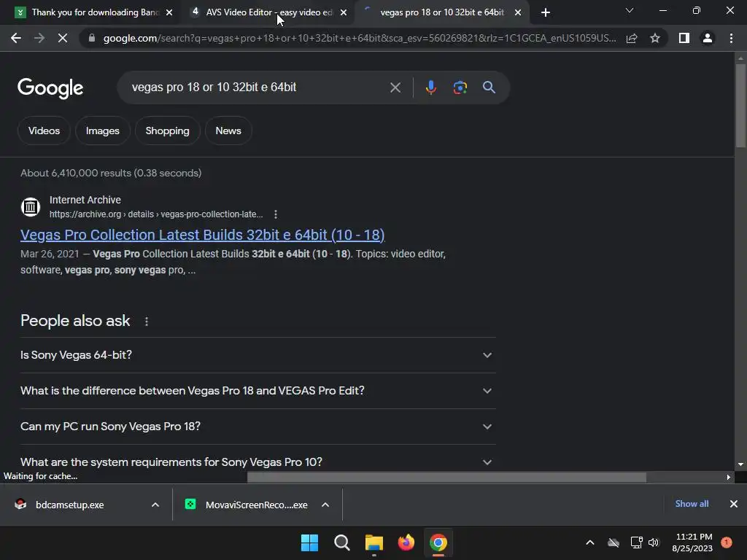Click the horizontal scrollbar thumb

pyautogui.click(x=446, y=477)
